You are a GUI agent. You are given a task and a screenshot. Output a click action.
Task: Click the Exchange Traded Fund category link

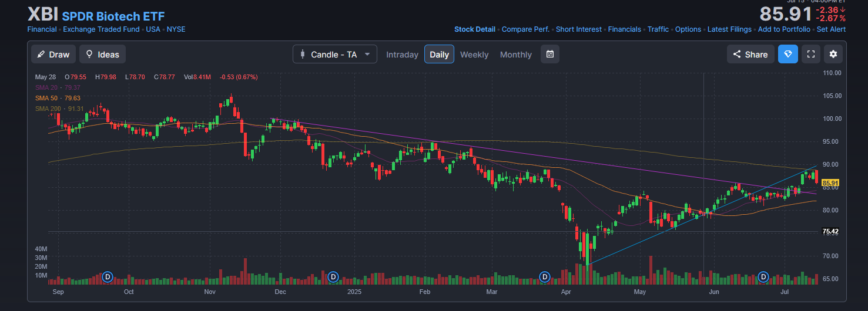(101, 29)
